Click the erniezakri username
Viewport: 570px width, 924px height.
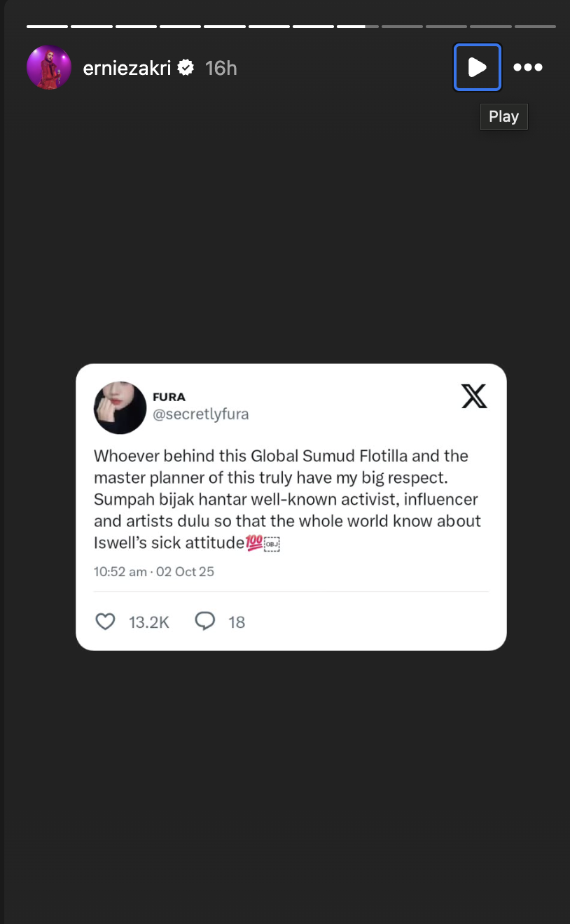click(x=127, y=68)
